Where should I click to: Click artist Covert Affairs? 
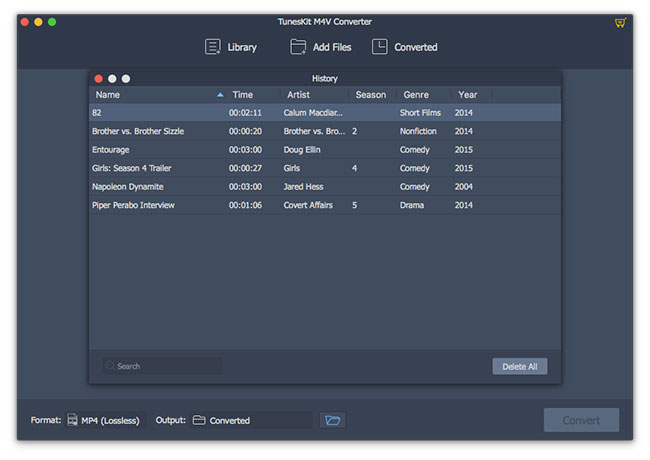click(x=308, y=205)
